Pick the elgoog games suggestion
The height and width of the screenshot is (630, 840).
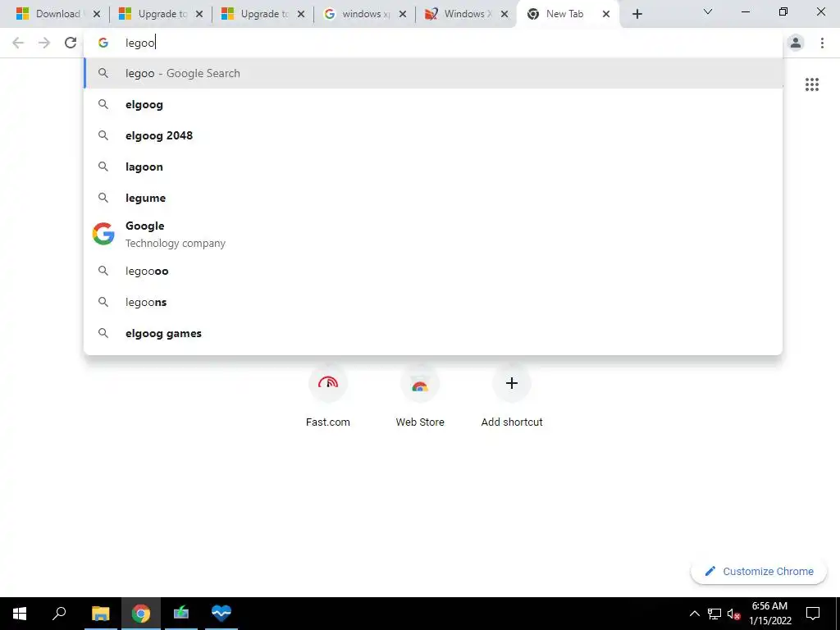pyautogui.click(x=433, y=333)
